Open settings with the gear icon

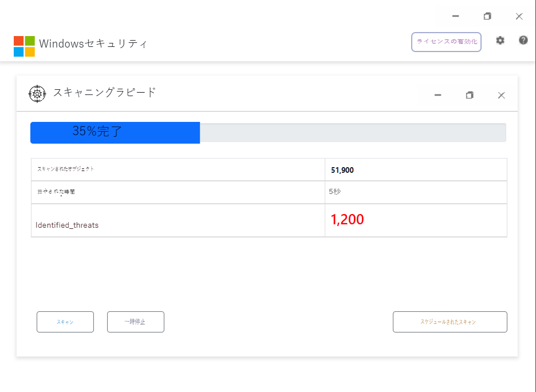coord(500,41)
